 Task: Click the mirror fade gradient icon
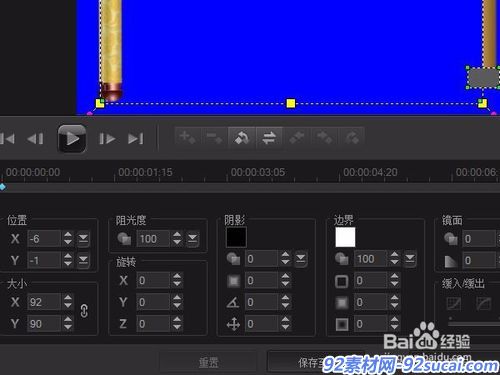point(451,260)
